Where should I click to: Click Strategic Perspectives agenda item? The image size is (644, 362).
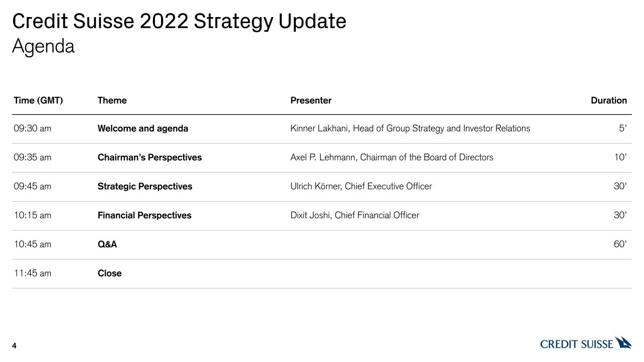(145, 187)
